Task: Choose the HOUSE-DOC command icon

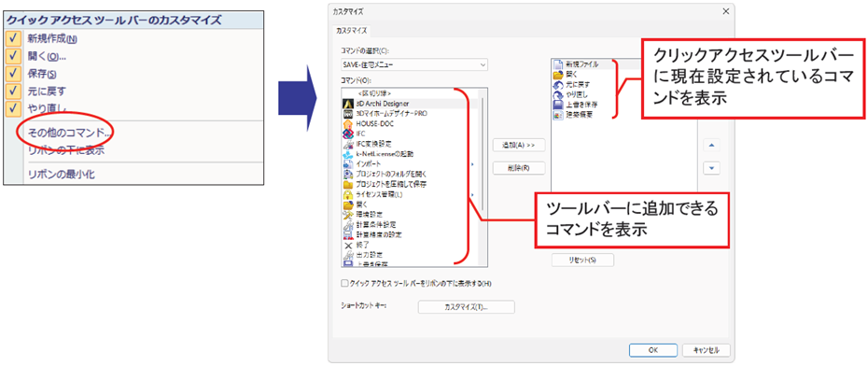Action: [x=348, y=123]
